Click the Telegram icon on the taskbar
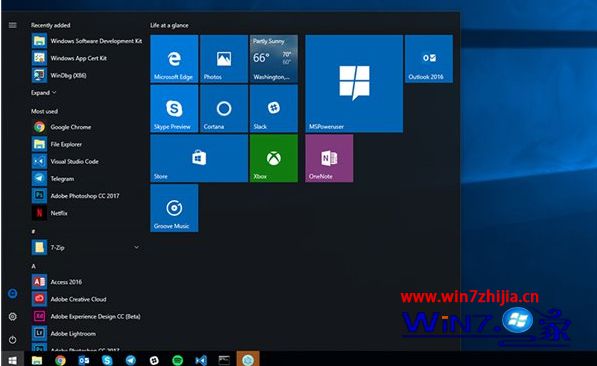597x366 pixels. click(x=131, y=360)
